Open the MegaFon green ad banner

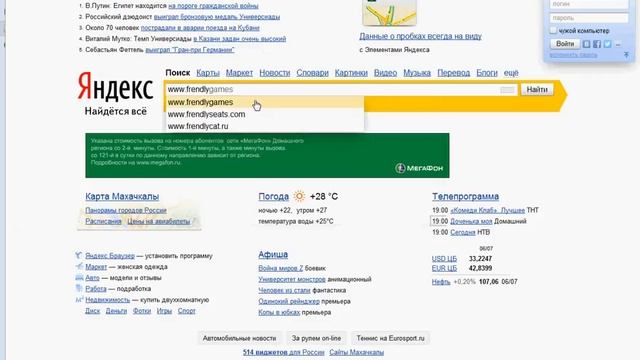click(x=267, y=156)
